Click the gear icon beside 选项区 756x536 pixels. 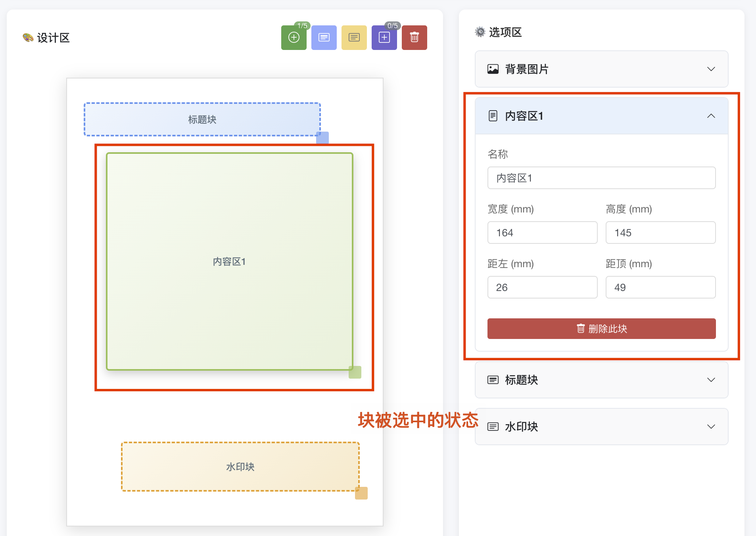pos(480,32)
